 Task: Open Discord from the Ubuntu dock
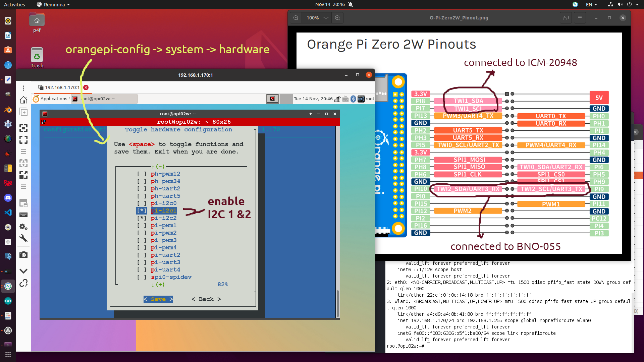coord(8,198)
